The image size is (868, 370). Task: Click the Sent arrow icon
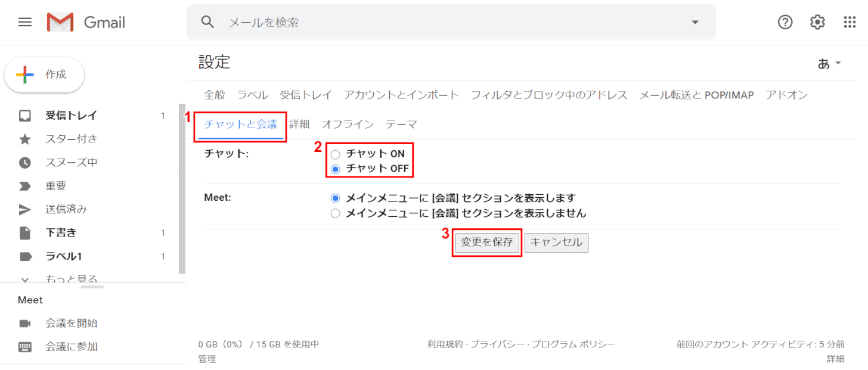click(x=24, y=209)
